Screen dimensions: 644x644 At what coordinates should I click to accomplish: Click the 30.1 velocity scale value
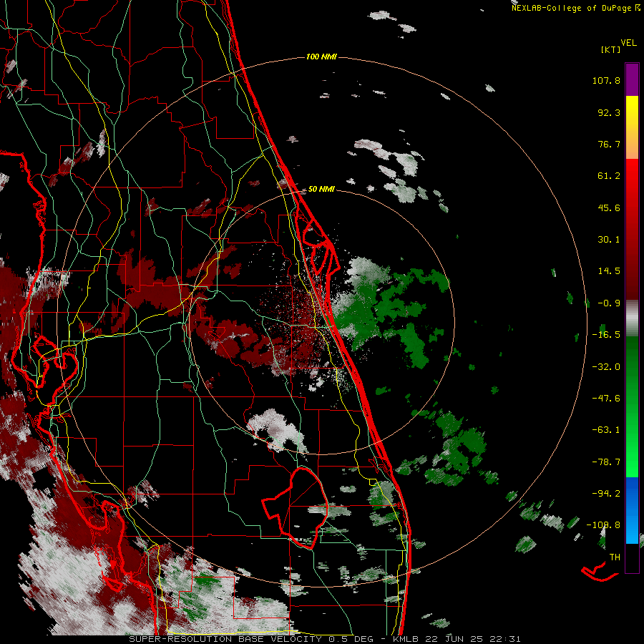point(609,240)
